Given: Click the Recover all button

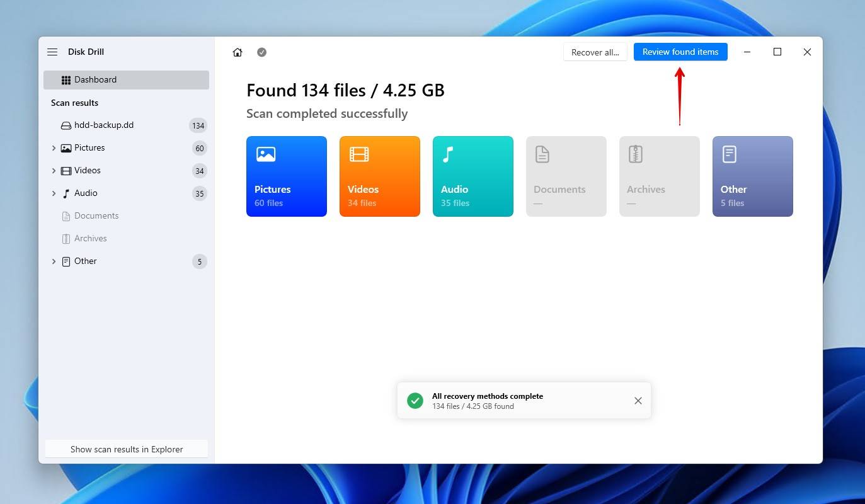Looking at the screenshot, I should pyautogui.click(x=595, y=52).
